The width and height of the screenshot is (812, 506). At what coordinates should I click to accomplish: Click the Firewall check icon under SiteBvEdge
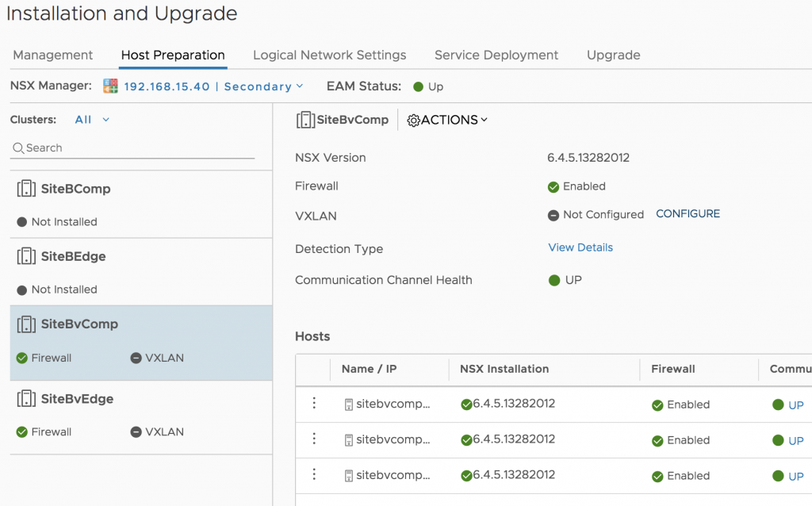pyautogui.click(x=21, y=432)
